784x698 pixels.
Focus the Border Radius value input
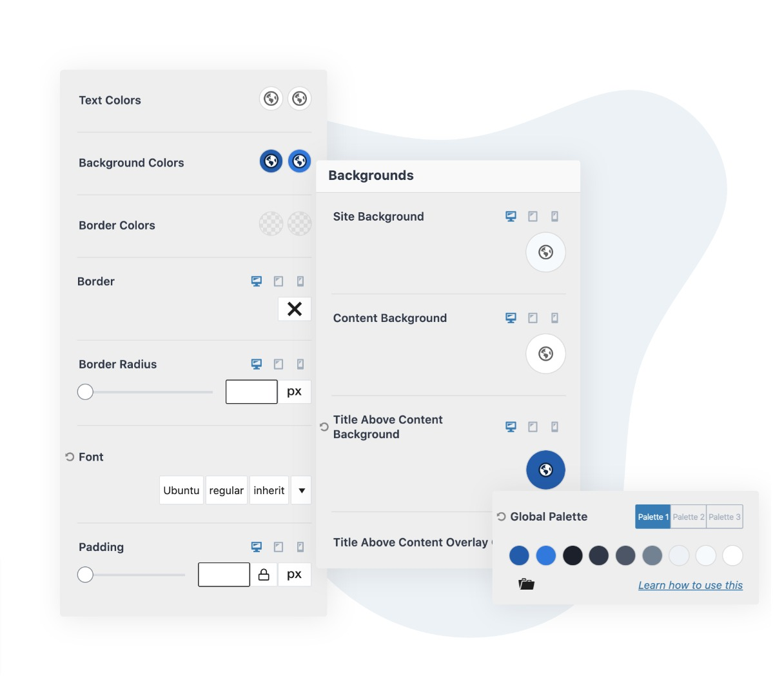tap(251, 392)
